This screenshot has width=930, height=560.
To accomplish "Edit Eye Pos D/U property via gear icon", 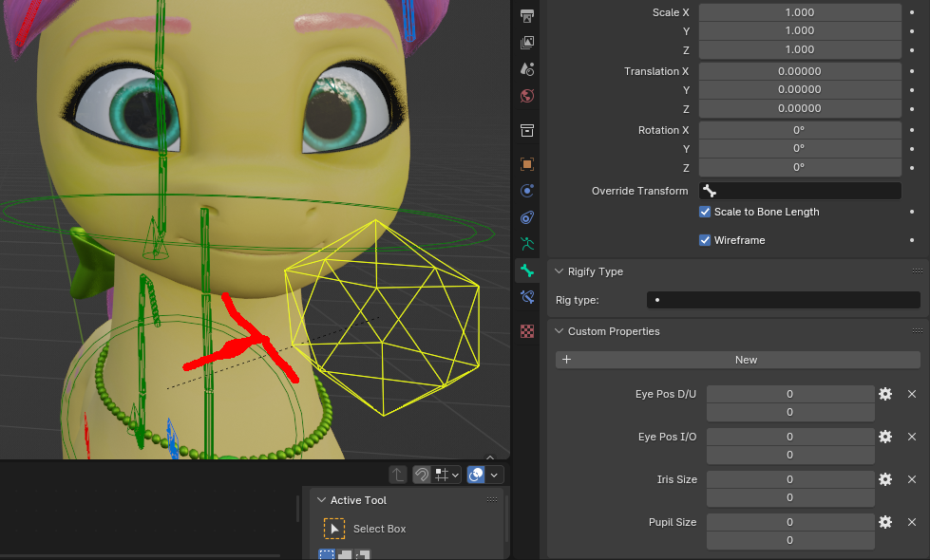I will pyautogui.click(x=885, y=394).
